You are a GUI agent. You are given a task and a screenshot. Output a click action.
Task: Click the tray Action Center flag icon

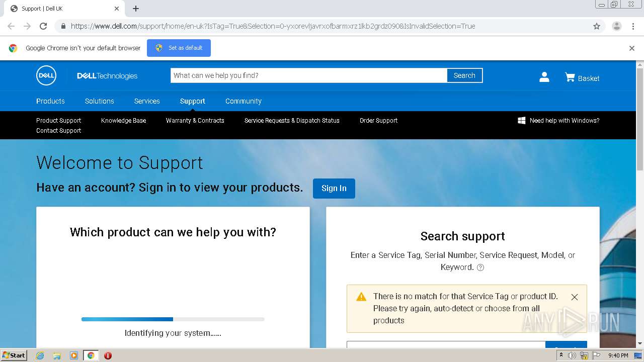pyautogui.click(x=596, y=355)
